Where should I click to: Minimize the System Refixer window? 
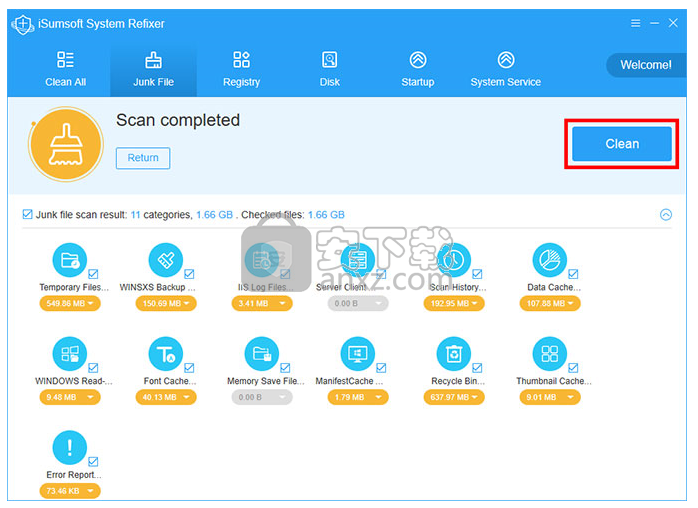[654, 23]
